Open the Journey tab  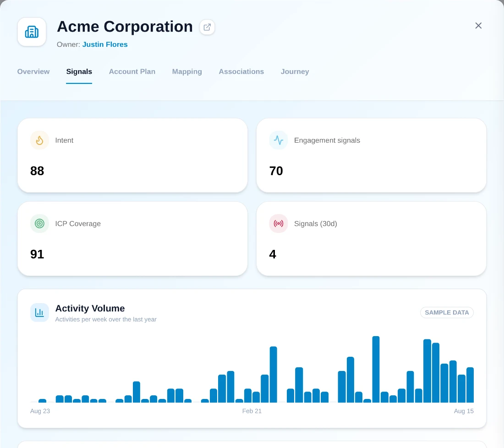[295, 72]
